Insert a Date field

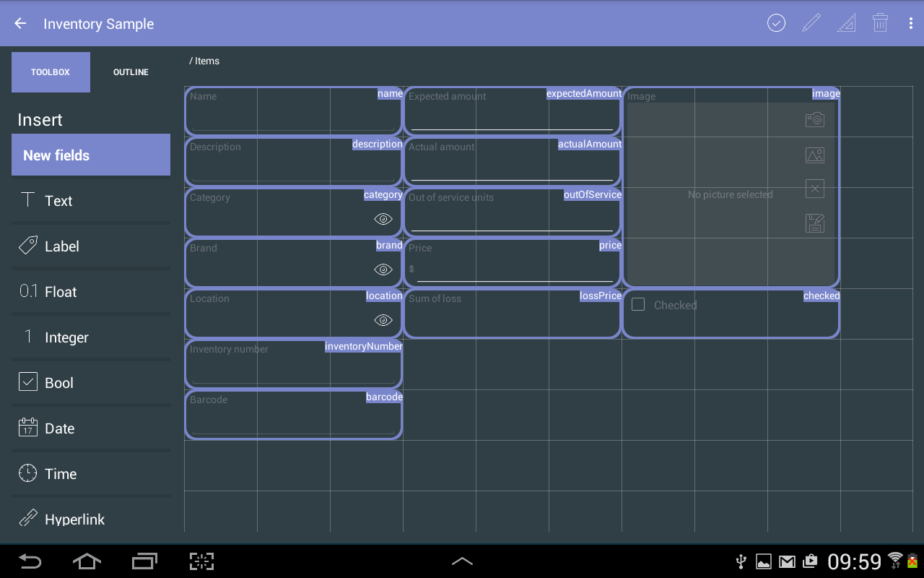pyautogui.click(x=91, y=428)
